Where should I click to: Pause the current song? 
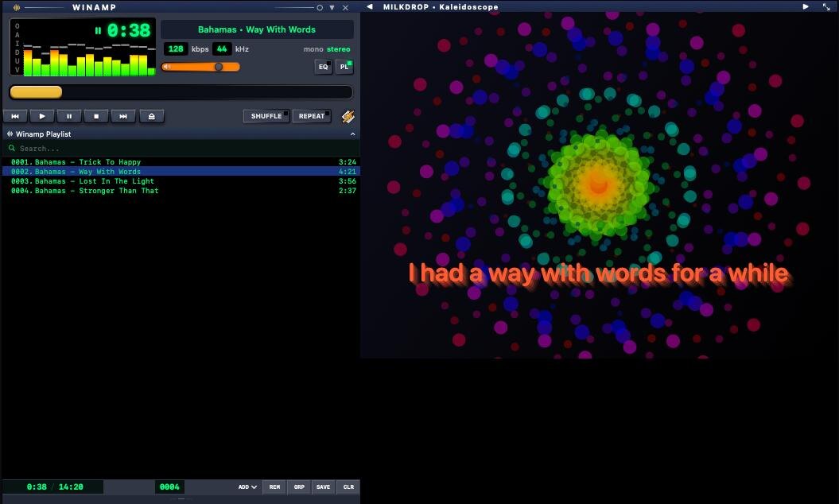pyautogui.click(x=69, y=116)
